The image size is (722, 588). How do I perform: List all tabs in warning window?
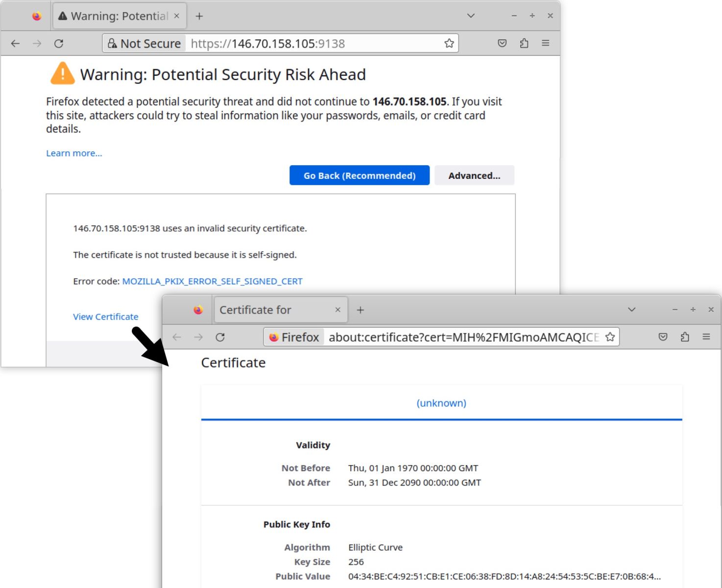(x=471, y=16)
